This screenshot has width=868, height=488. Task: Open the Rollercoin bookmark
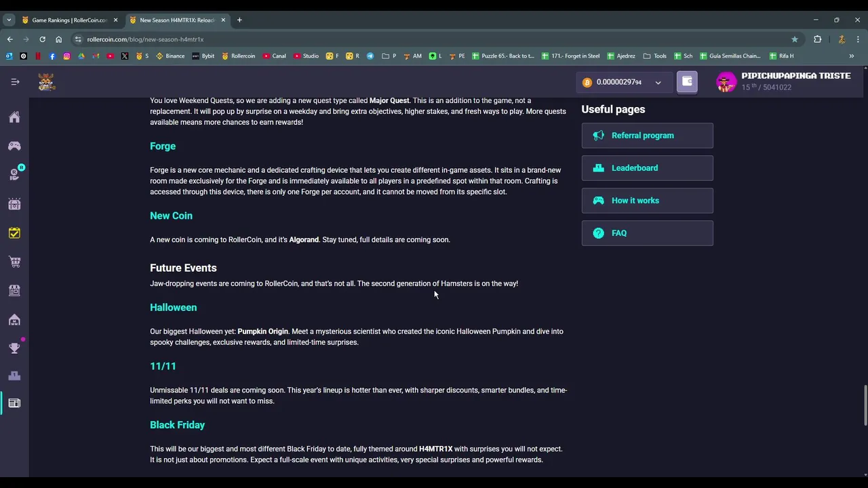239,56
